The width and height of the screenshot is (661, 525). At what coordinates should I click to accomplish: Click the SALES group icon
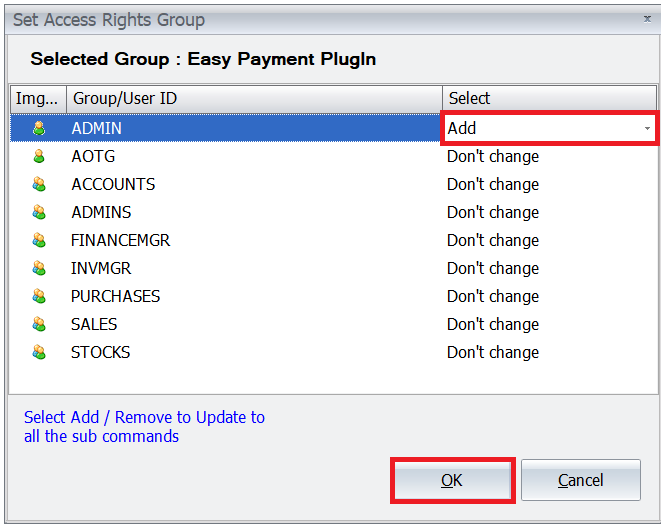click(39, 324)
